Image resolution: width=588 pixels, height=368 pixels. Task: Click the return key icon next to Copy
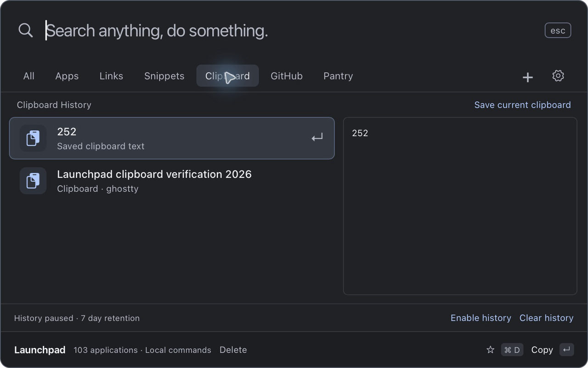pyautogui.click(x=567, y=350)
